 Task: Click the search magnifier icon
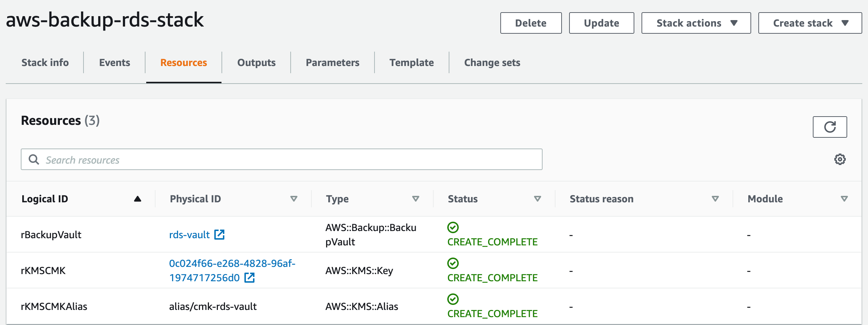pyautogui.click(x=34, y=160)
